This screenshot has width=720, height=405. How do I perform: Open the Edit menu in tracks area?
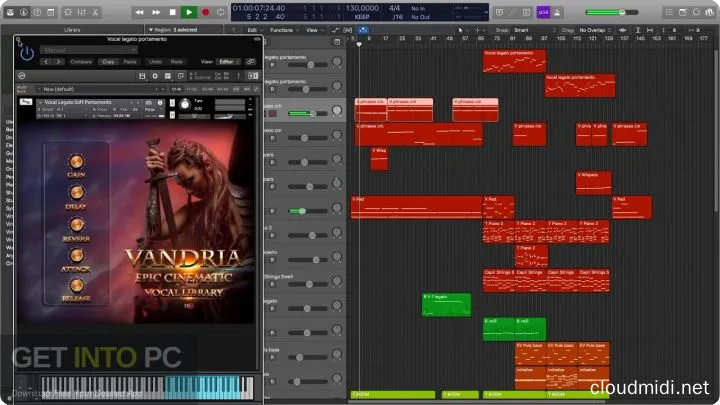253,30
